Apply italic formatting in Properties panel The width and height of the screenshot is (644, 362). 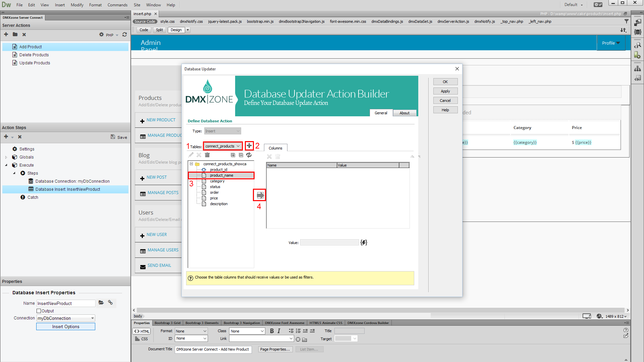(279, 331)
